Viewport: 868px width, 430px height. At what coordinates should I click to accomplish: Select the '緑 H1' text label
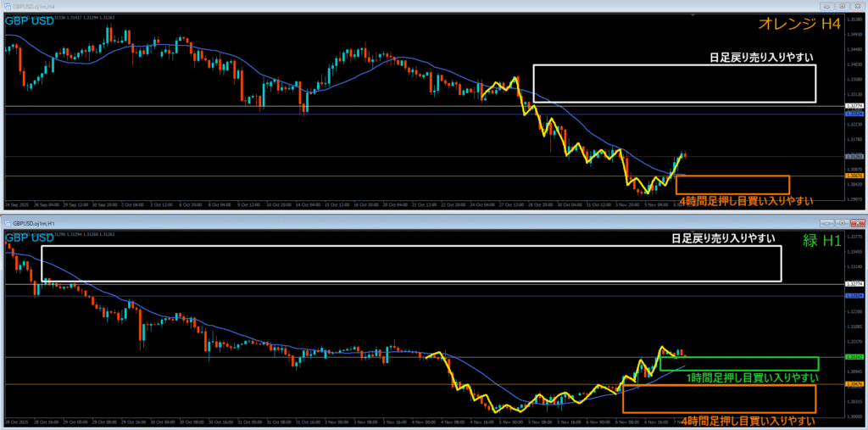(x=822, y=241)
